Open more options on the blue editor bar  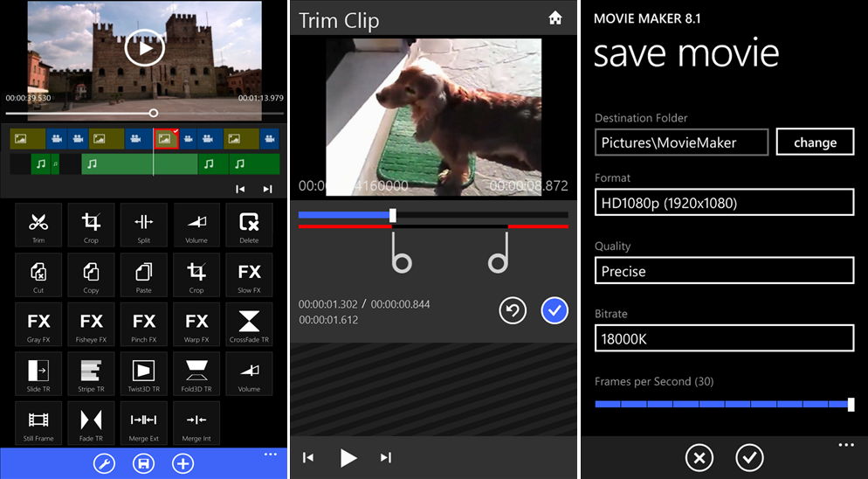point(270,455)
